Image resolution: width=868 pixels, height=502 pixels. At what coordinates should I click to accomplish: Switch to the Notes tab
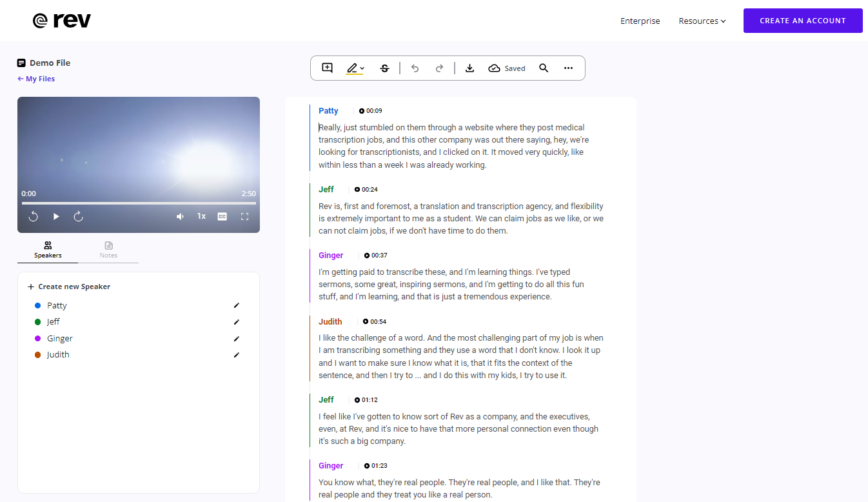pyautogui.click(x=108, y=250)
